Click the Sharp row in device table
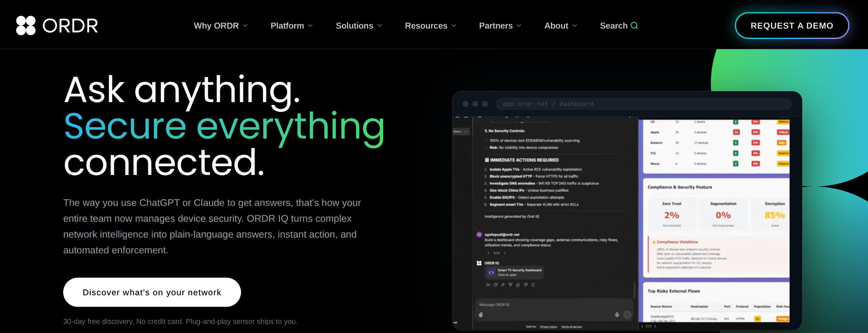The height and width of the screenshot is (333, 868). coord(716,164)
